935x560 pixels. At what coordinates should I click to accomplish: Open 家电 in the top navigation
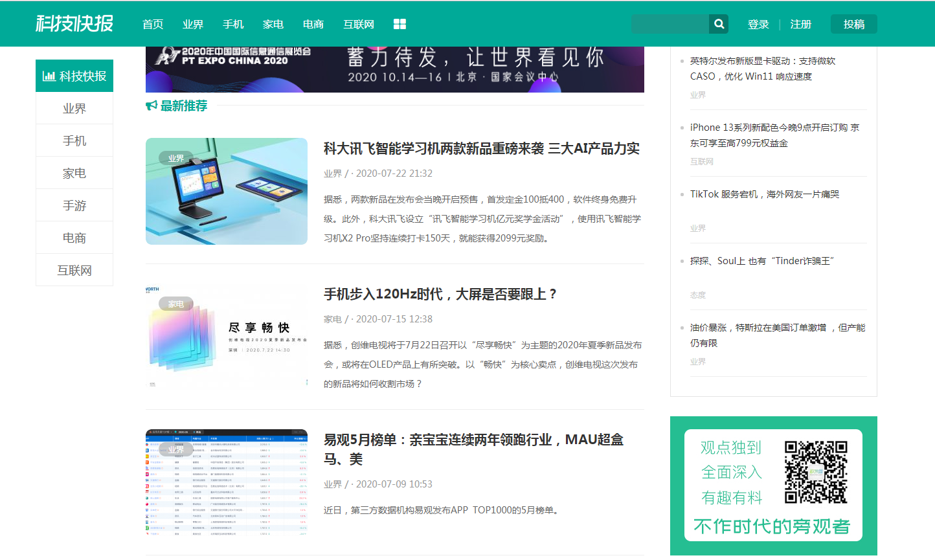pyautogui.click(x=273, y=24)
